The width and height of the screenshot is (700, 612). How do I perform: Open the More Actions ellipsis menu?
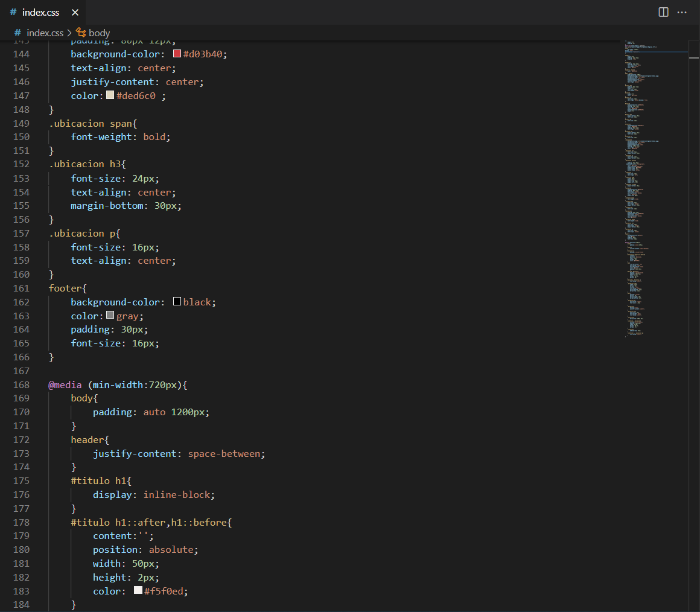point(682,12)
